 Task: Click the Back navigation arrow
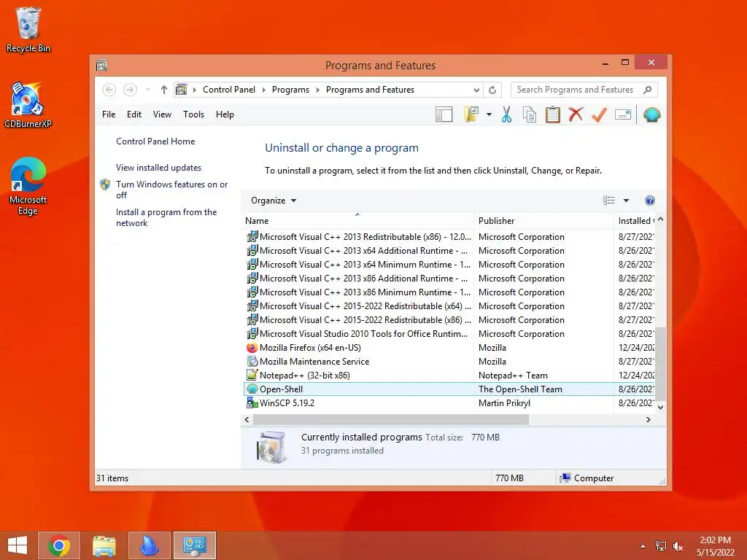click(109, 90)
